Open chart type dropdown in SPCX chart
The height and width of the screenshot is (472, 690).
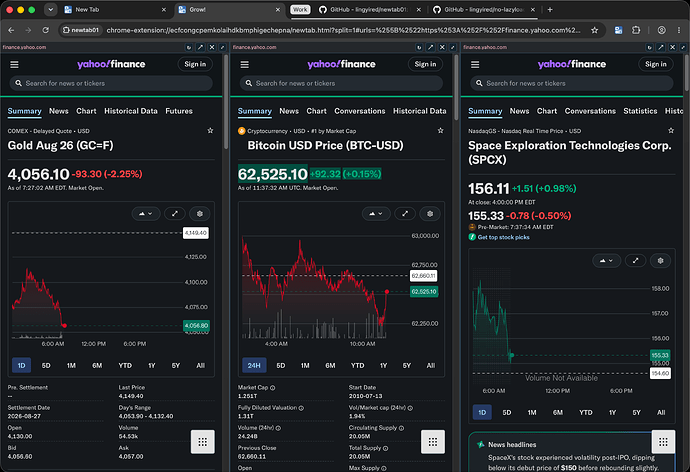[606, 261]
